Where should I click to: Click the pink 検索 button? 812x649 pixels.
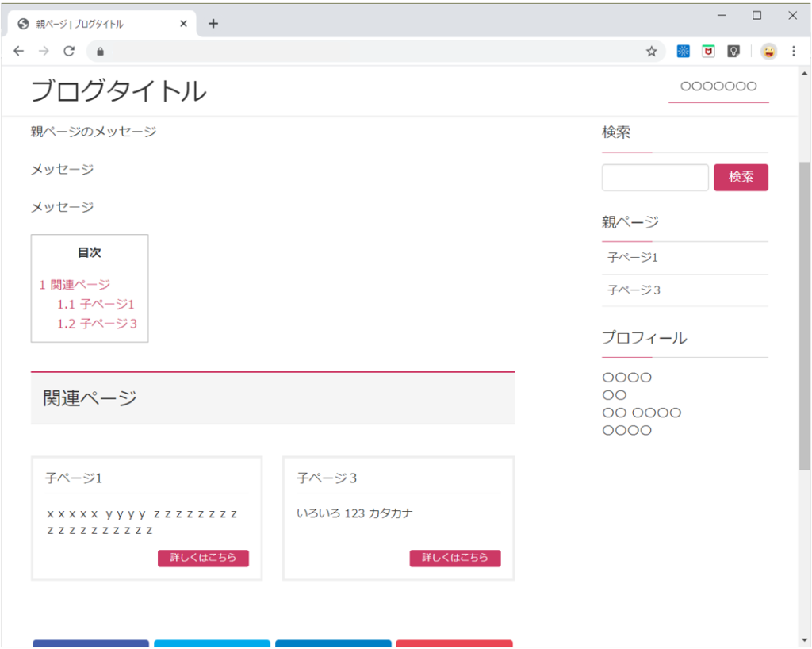tap(741, 178)
